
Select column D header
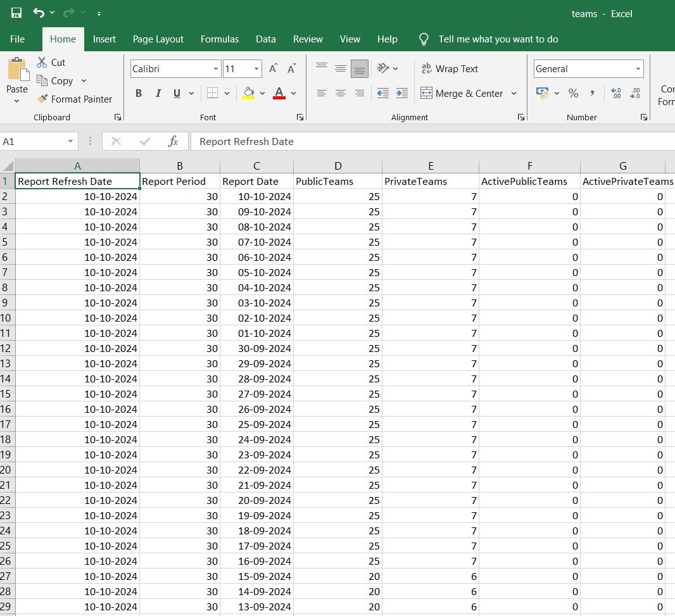pos(338,166)
